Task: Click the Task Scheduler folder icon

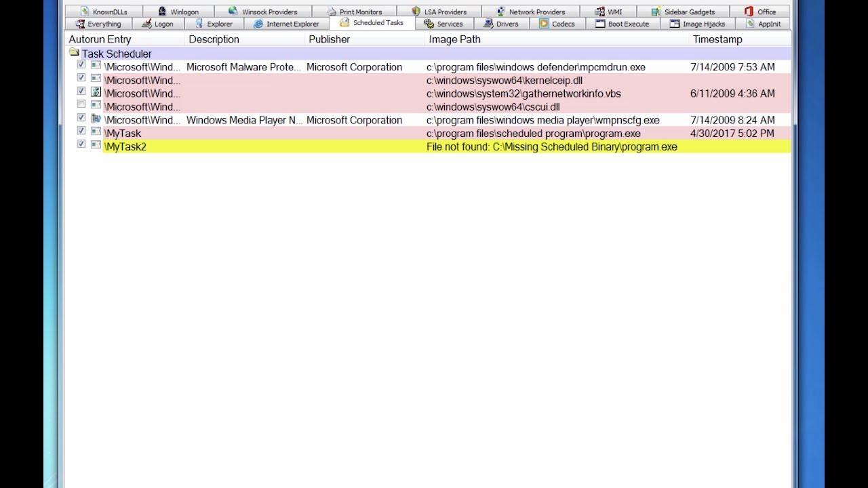Action: [74, 53]
